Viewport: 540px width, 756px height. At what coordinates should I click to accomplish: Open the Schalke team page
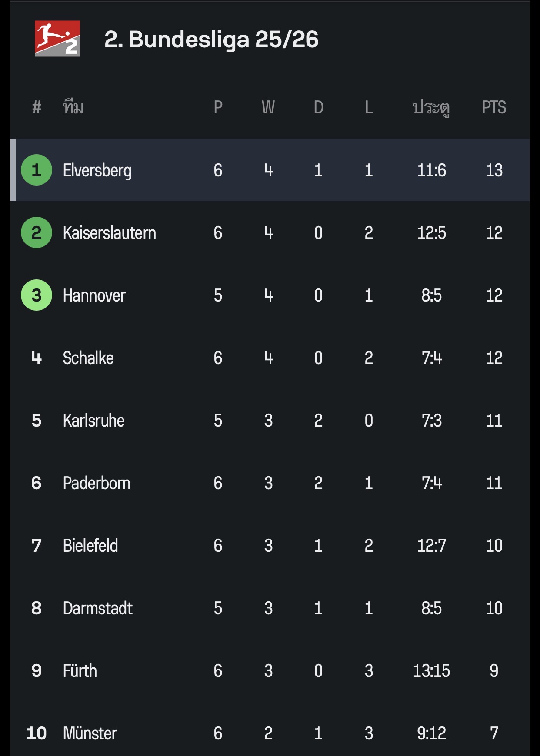88,358
